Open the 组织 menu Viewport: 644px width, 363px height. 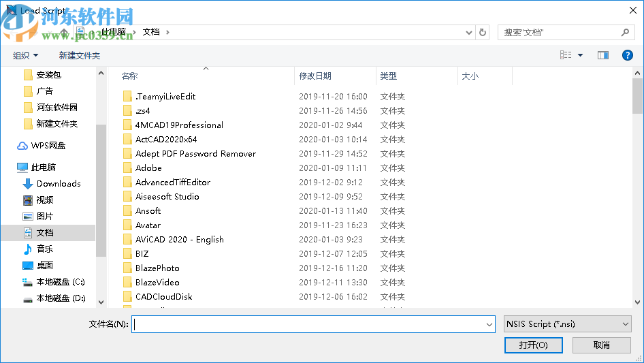(25, 55)
